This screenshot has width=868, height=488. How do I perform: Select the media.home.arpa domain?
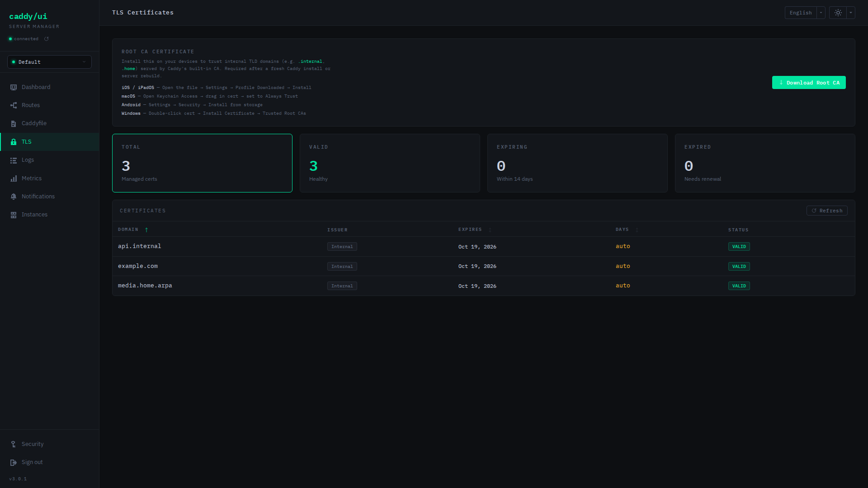click(145, 286)
